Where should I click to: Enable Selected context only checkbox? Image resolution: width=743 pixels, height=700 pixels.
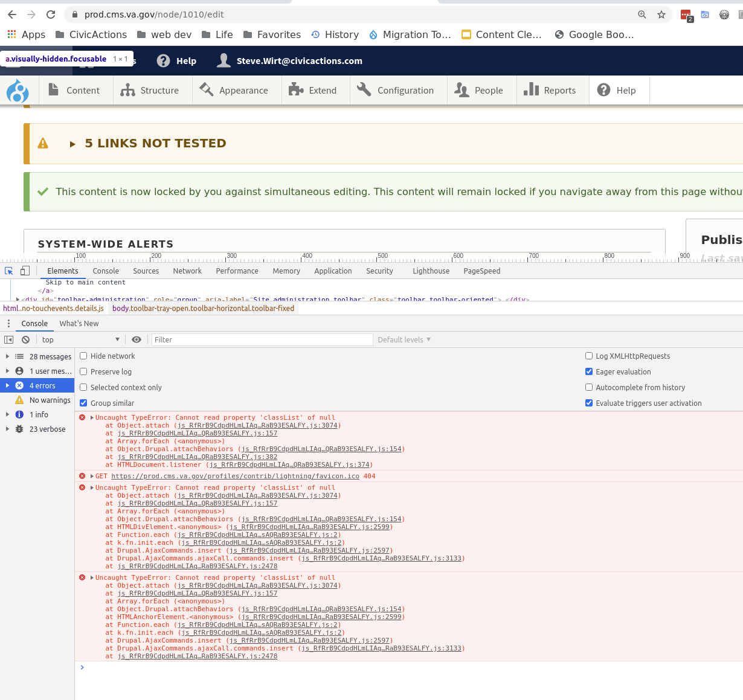(x=83, y=388)
